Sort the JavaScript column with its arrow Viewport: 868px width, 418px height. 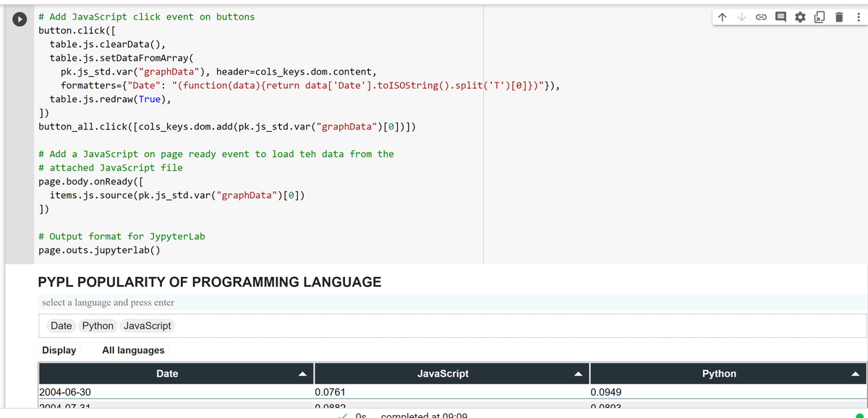(579, 374)
